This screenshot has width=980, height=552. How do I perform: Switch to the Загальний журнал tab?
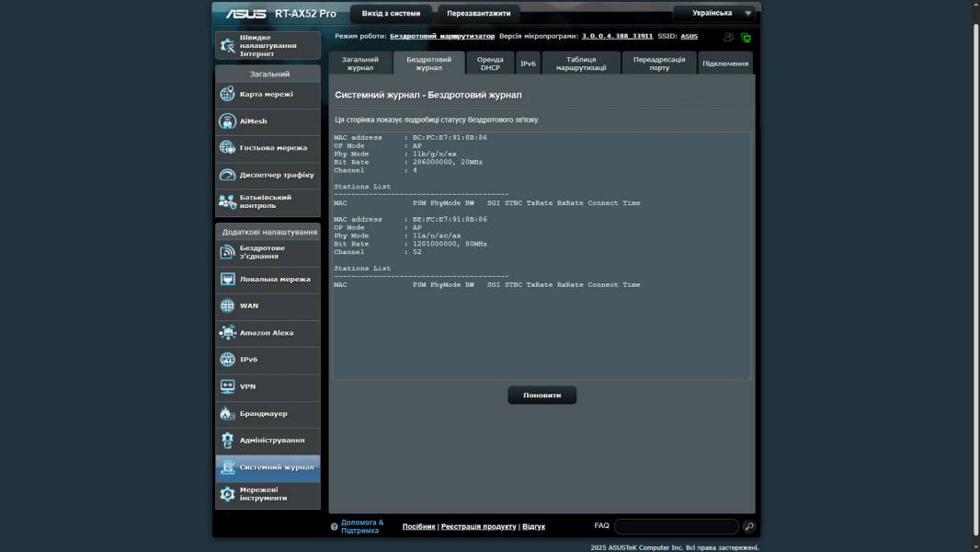[x=359, y=63]
